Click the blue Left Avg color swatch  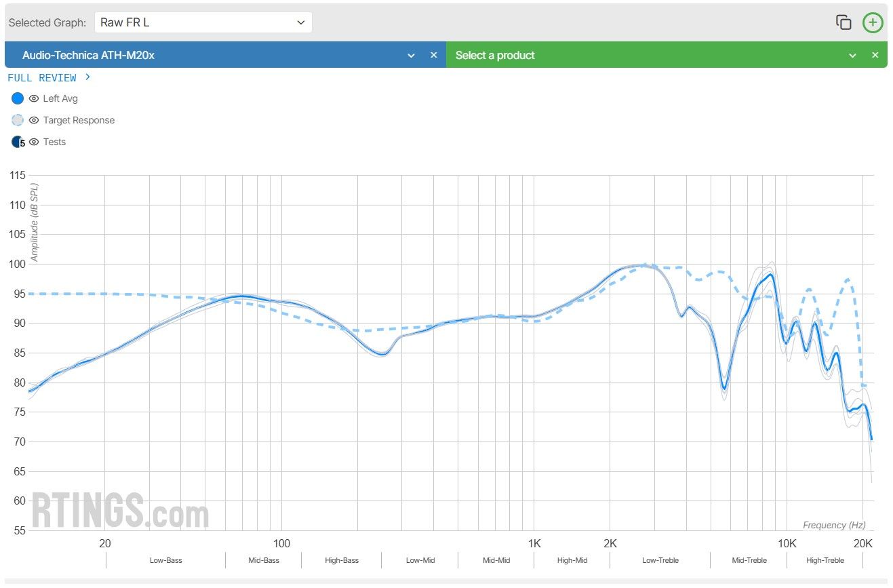[x=18, y=98]
